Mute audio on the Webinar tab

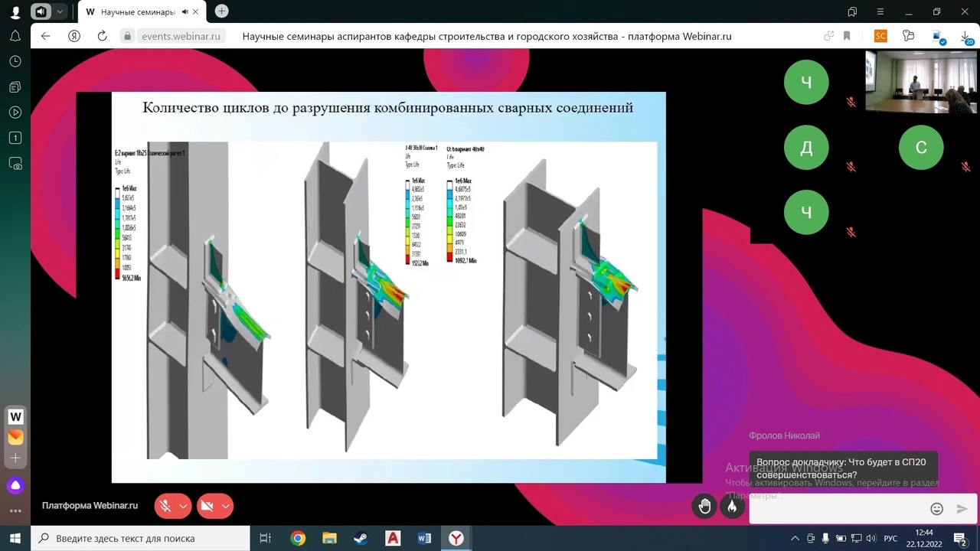(185, 12)
